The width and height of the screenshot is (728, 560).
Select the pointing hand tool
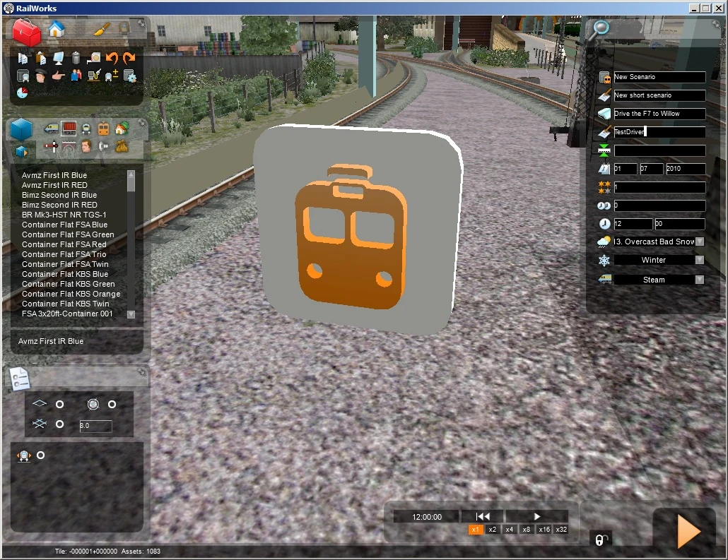click(58, 75)
